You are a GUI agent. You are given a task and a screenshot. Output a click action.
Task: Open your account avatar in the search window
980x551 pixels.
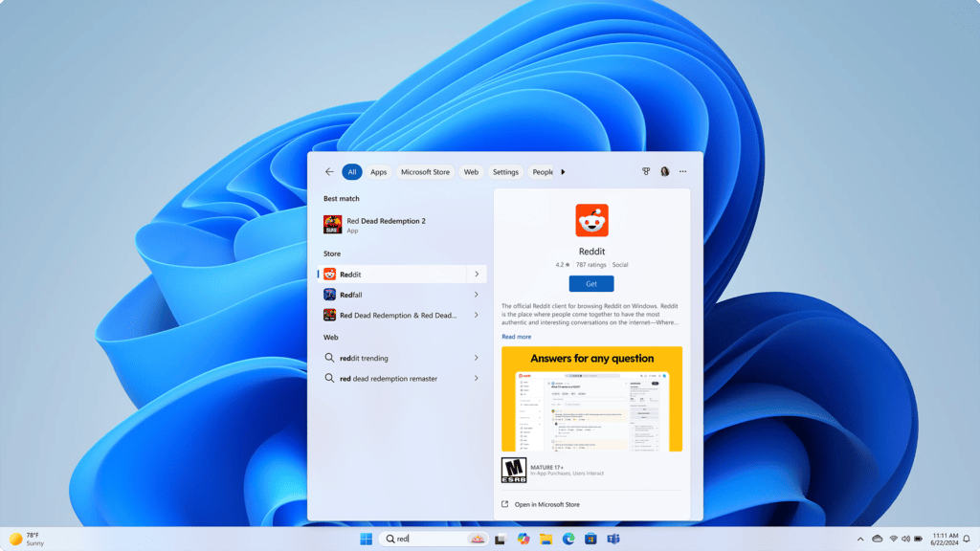pos(665,171)
